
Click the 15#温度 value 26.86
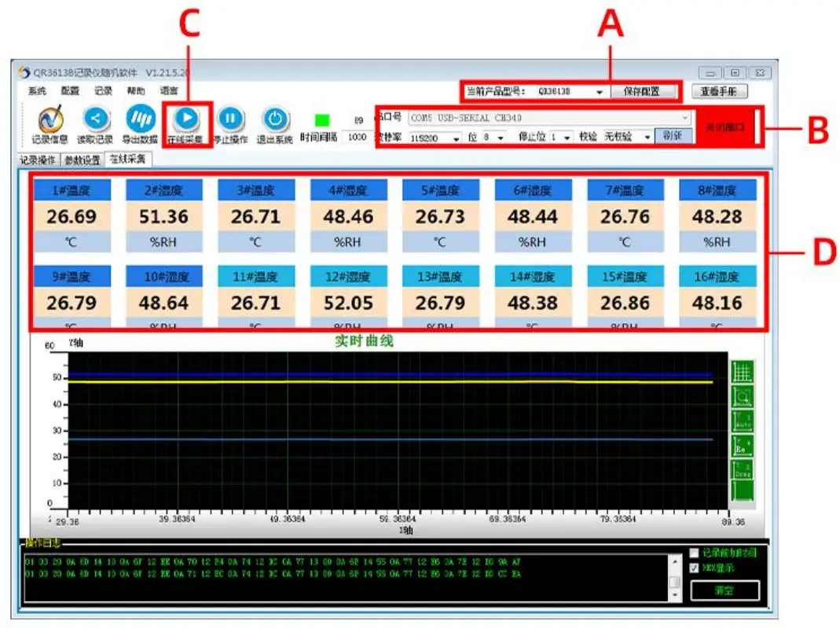[625, 303]
